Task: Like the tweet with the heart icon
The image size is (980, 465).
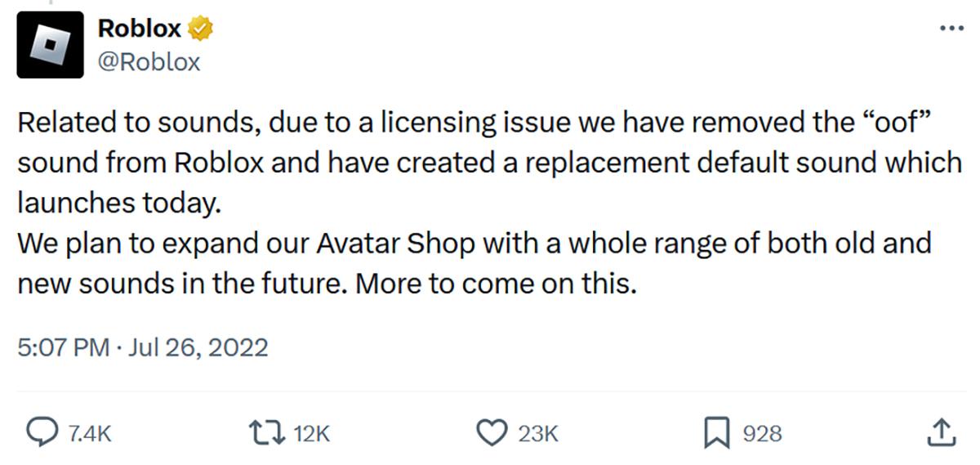Action: [491, 433]
